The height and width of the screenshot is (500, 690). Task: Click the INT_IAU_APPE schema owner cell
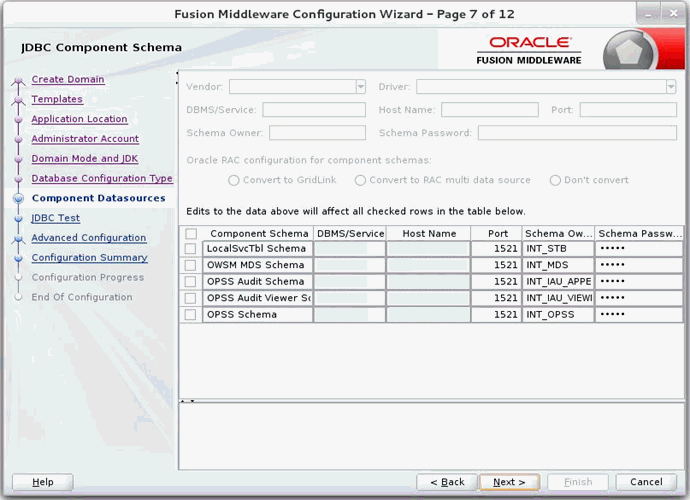(x=558, y=282)
